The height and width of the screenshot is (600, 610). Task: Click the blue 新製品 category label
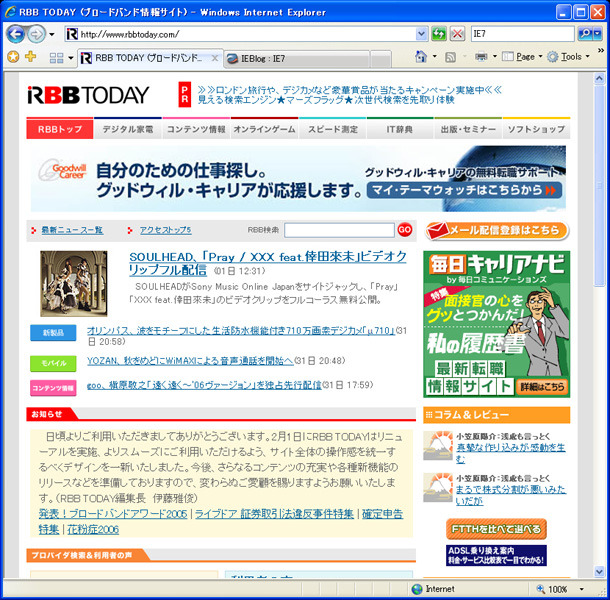pyautogui.click(x=53, y=333)
